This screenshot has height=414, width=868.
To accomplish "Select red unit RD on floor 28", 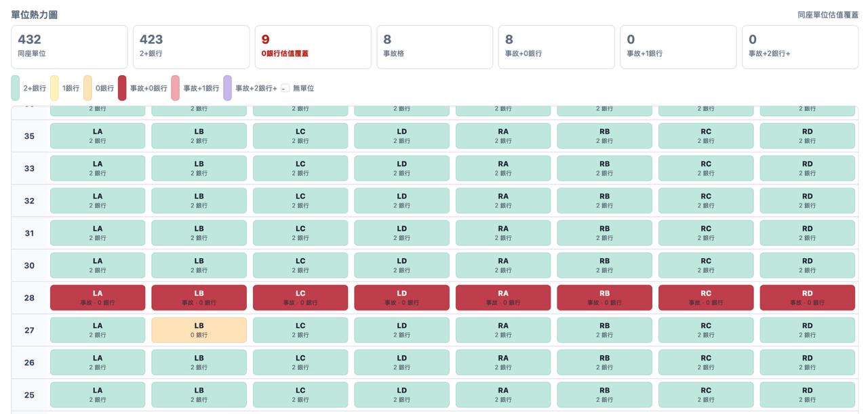I will click(x=807, y=297).
